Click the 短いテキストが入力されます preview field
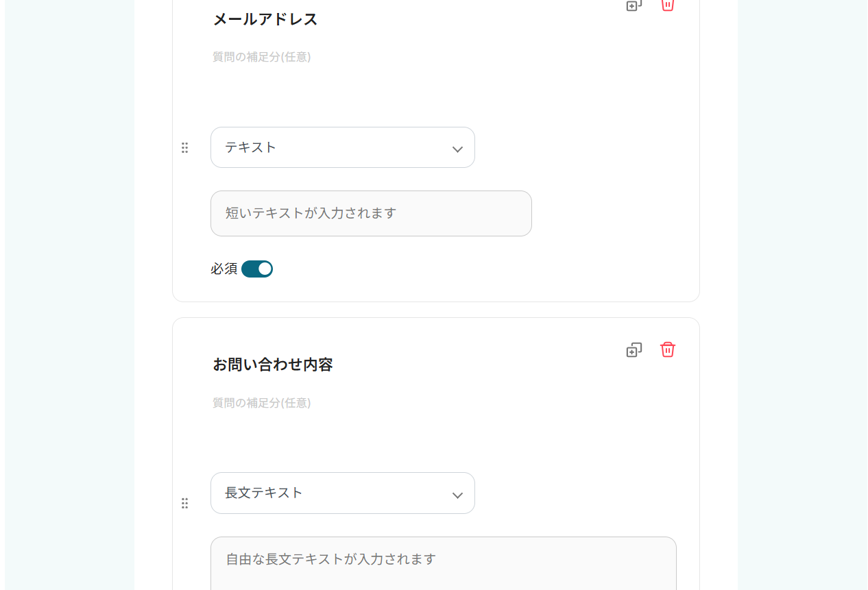Screen dimensions: 868x590 click(371, 213)
